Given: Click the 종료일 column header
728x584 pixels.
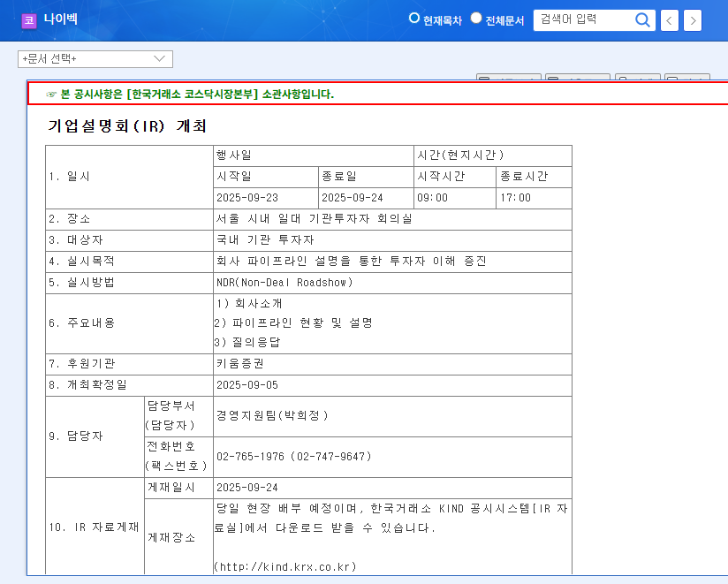Looking at the screenshot, I should click(x=366, y=177).
